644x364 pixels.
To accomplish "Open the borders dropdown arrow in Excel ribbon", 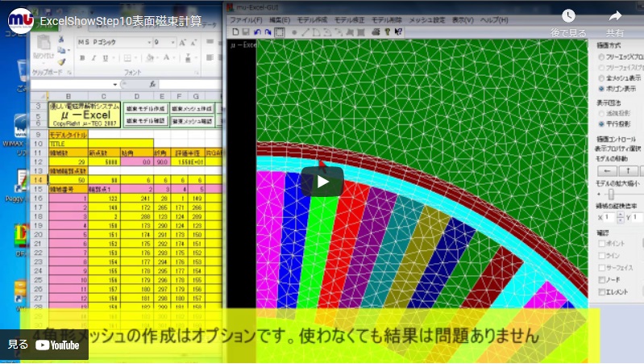I will point(135,58).
